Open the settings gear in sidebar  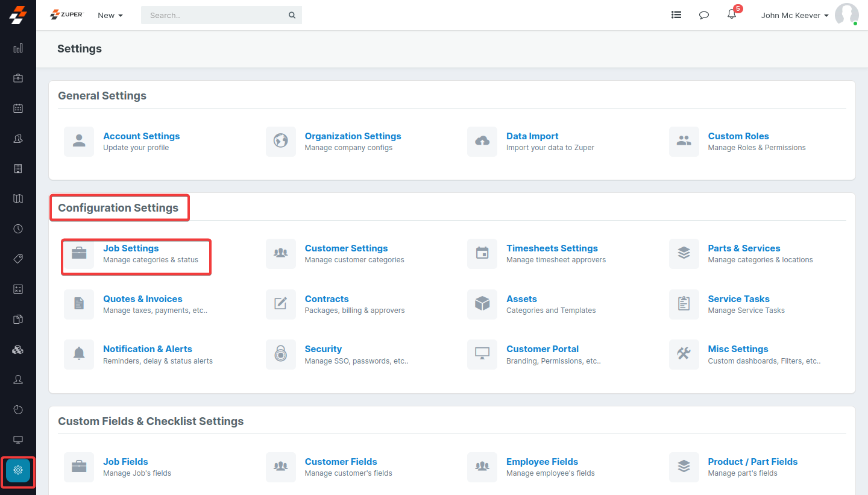[x=18, y=470]
